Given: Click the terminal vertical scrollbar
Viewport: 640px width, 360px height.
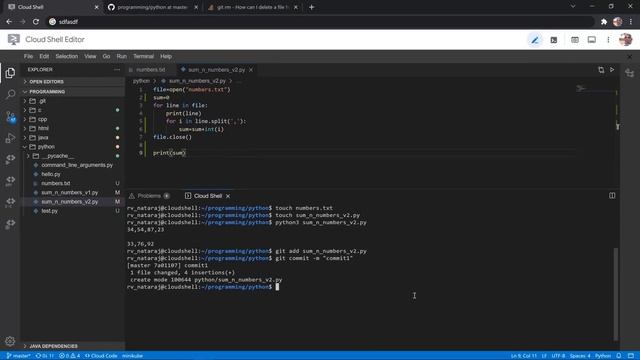Looking at the screenshot, I should pyautogui.click(x=616, y=294).
